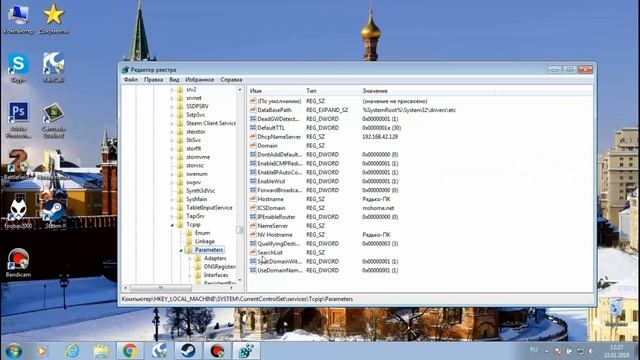Open the taskbar file explorer folder
This screenshot has width=640, height=360.
101,351
